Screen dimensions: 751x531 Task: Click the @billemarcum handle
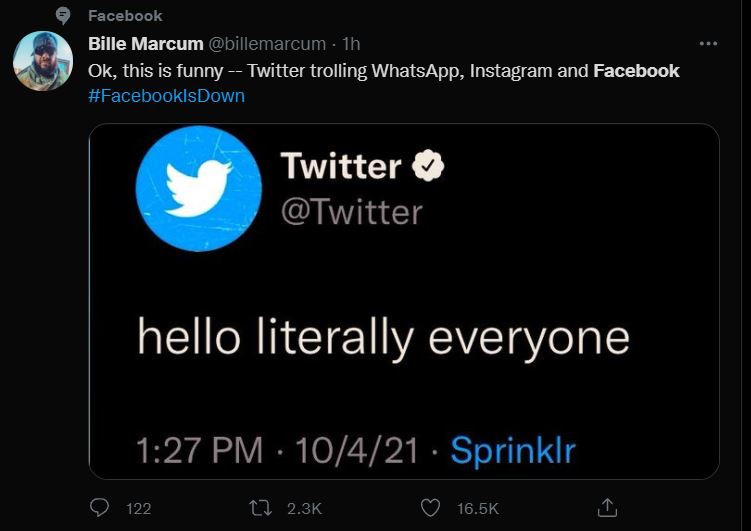[x=267, y=44]
